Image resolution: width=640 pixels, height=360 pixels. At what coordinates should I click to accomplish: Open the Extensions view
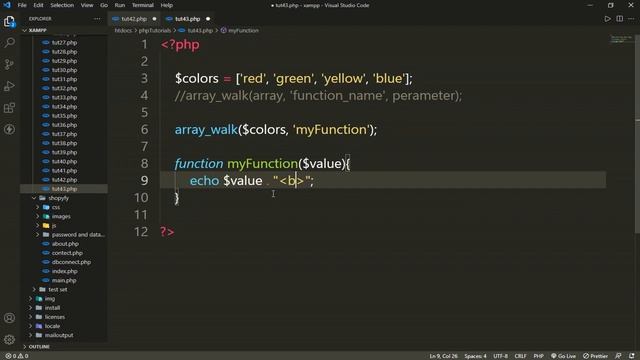9,108
